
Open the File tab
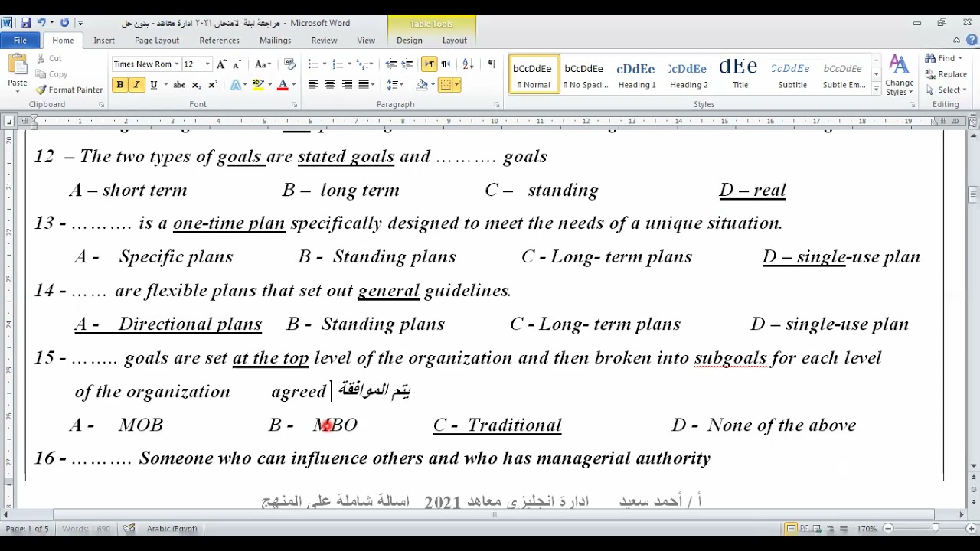[20, 41]
